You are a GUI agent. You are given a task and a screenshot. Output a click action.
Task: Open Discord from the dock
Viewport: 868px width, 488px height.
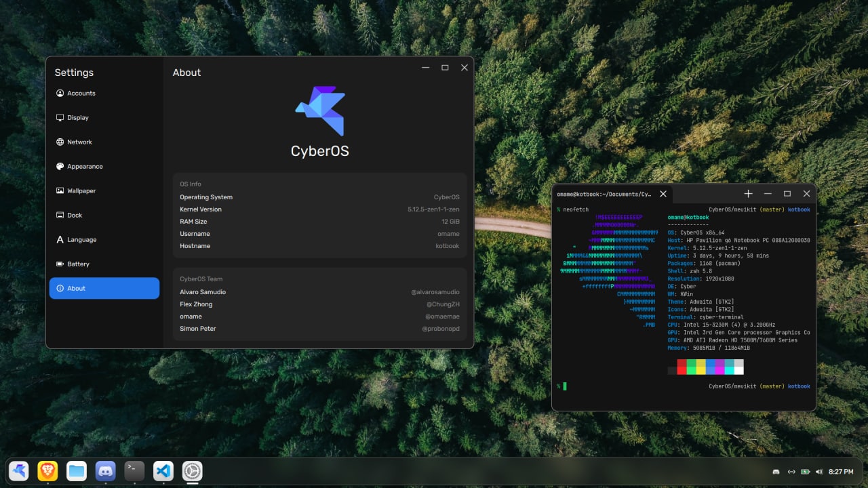[106, 470]
